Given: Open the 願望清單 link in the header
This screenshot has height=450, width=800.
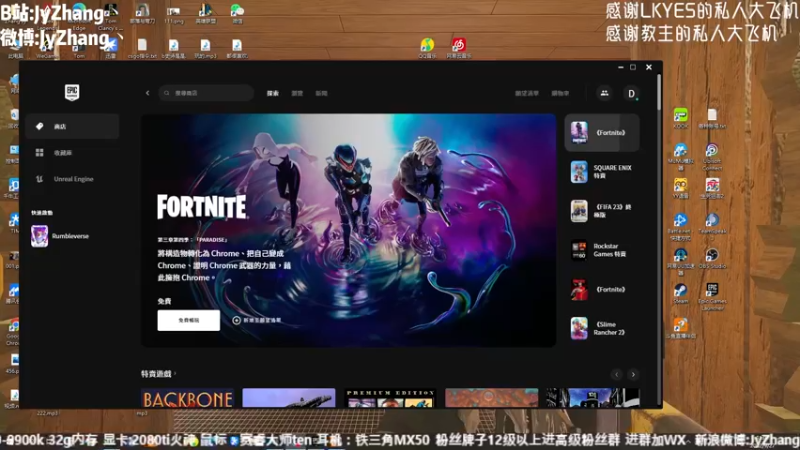Looking at the screenshot, I should tap(527, 93).
